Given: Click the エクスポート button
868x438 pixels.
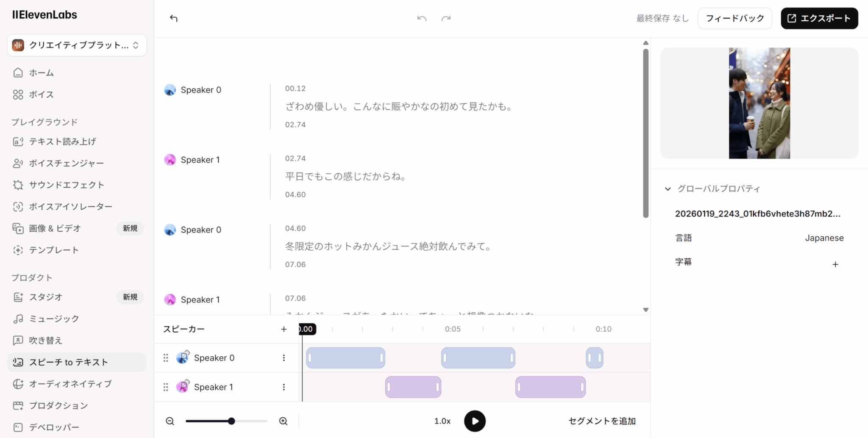Looking at the screenshot, I should (x=819, y=18).
